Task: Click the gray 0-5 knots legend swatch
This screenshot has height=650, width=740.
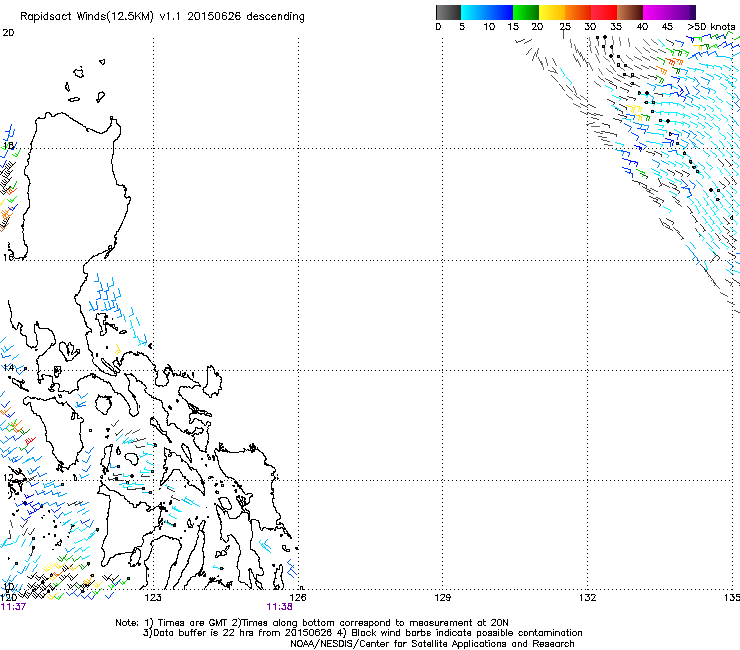Action: 448,12
